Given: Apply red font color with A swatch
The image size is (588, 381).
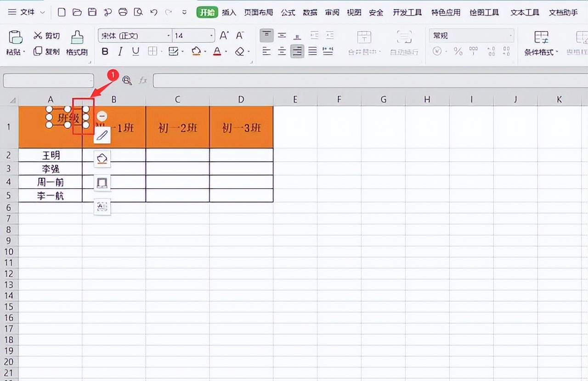Looking at the screenshot, I should [x=218, y=51].
